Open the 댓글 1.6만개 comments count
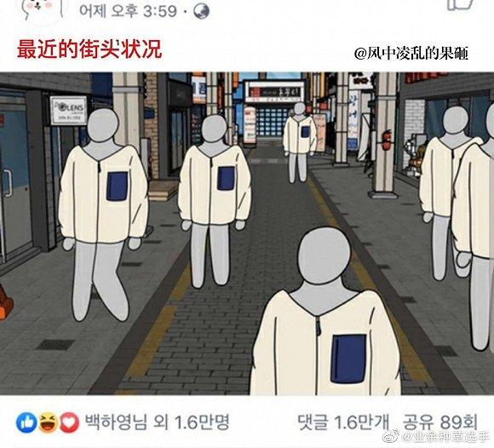 pos(344,422)
